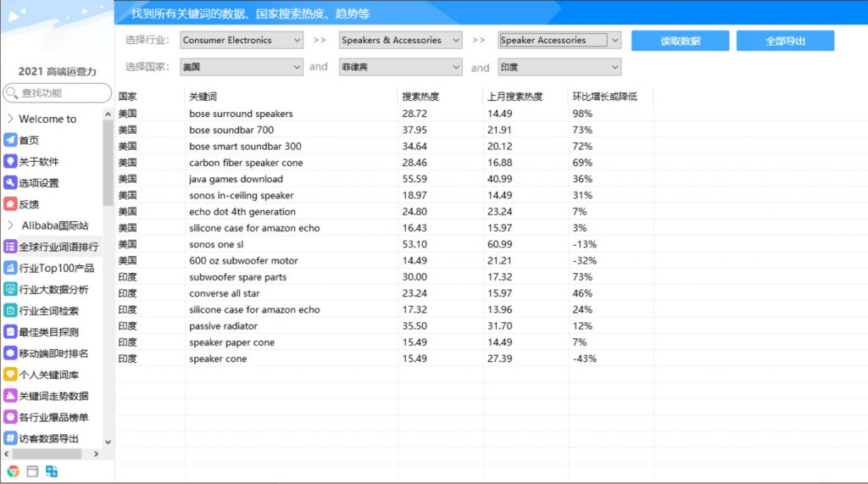
Task: Click the blue translate icon at bottom
Action: pyautogui.click(x=52, y=471)
